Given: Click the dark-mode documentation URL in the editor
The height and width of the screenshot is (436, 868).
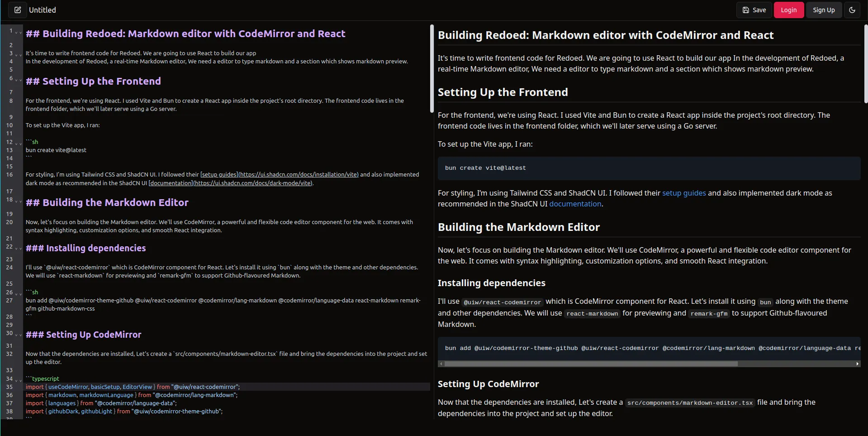Looking at the screenshot, I should point(253,183).
